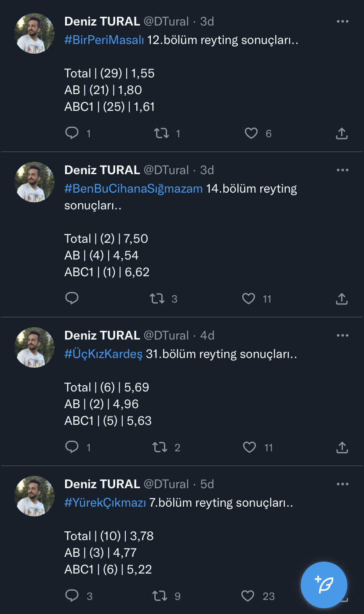This screenshot has height=614, width=364.
Task: Open more options on BenBuCihanaSığmazam tweet
Action: [342, 170]
